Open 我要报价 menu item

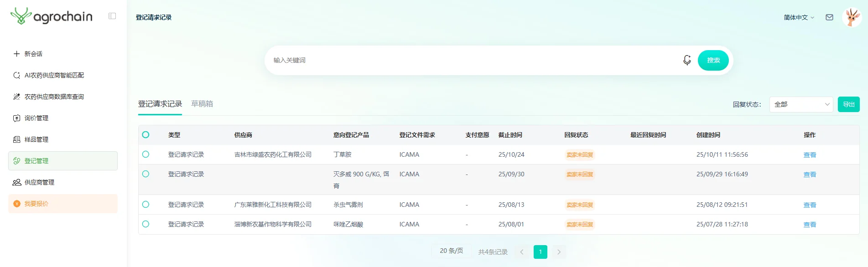click(63, 204)
